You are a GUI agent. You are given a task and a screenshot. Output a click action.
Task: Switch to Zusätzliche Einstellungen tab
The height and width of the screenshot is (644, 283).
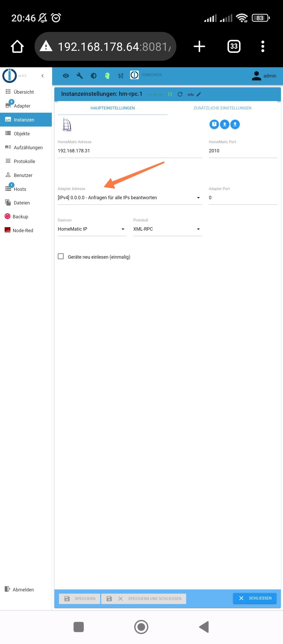coord(222,108)
